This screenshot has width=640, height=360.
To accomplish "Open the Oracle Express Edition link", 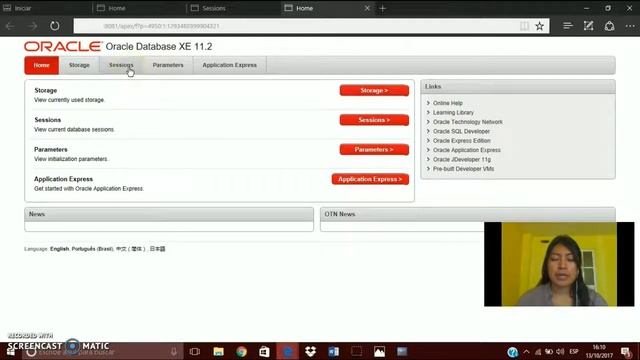I will coord(462,141).
